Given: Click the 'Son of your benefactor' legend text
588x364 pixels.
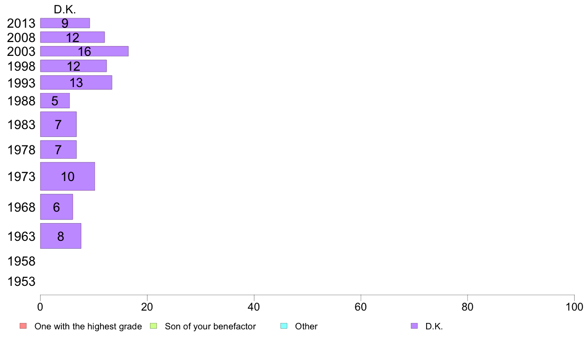Looking at the screenshot, I should (x=210, y=326).
